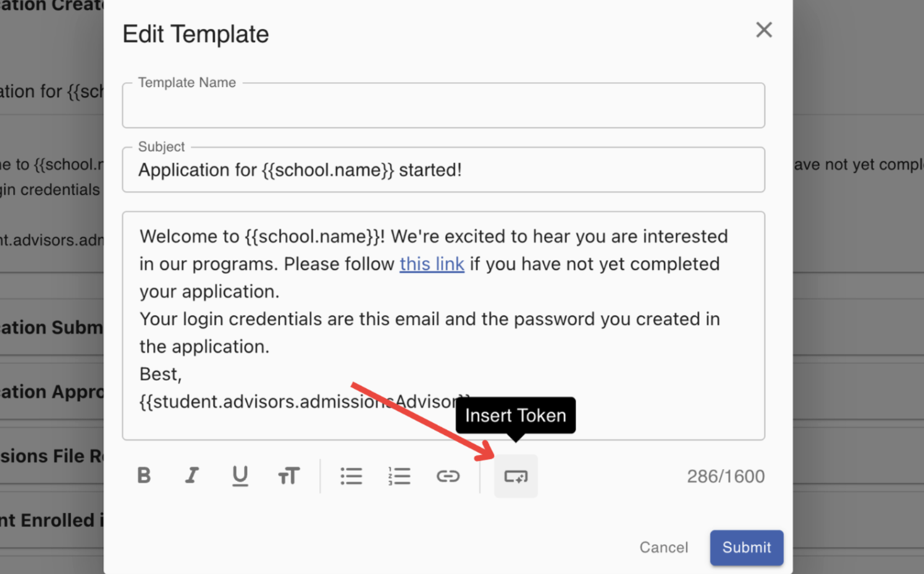Click the insert link icon
This screenshot has width=924, height=574.
click(448, 476)
